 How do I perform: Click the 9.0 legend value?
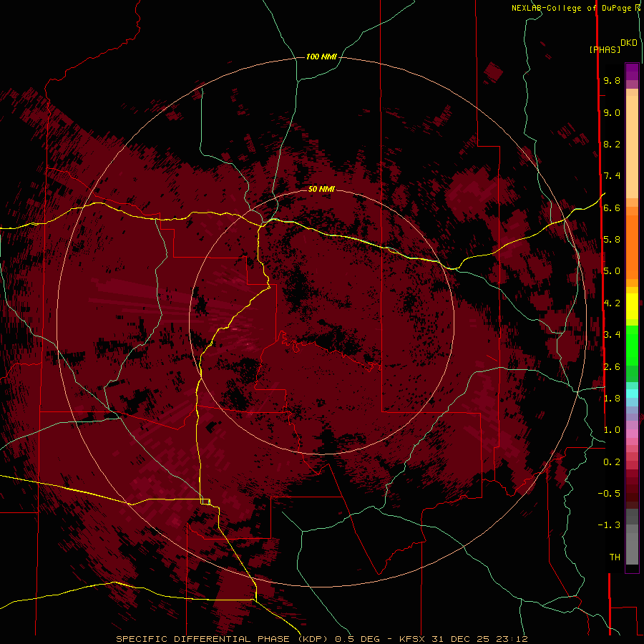pyautogui.click(x=612, y=113)
